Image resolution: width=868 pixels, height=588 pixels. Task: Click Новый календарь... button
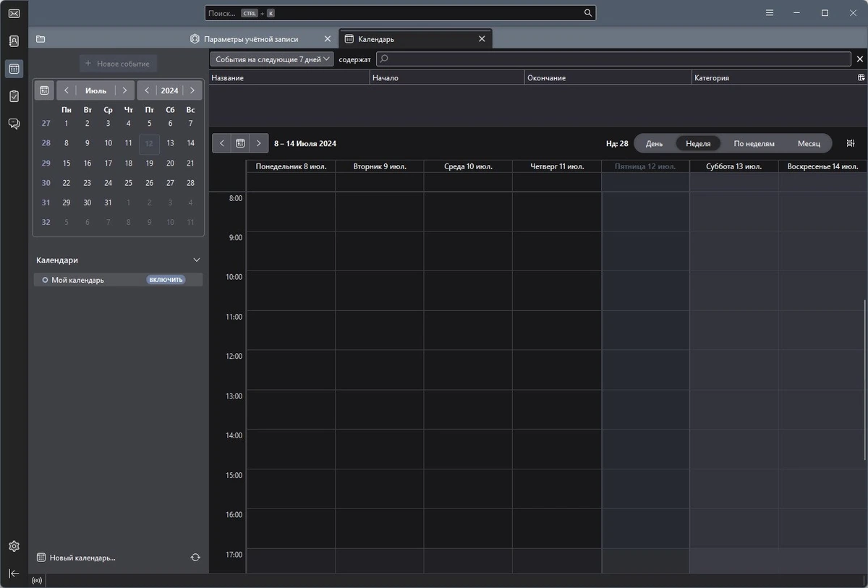[x=76, y=558]
